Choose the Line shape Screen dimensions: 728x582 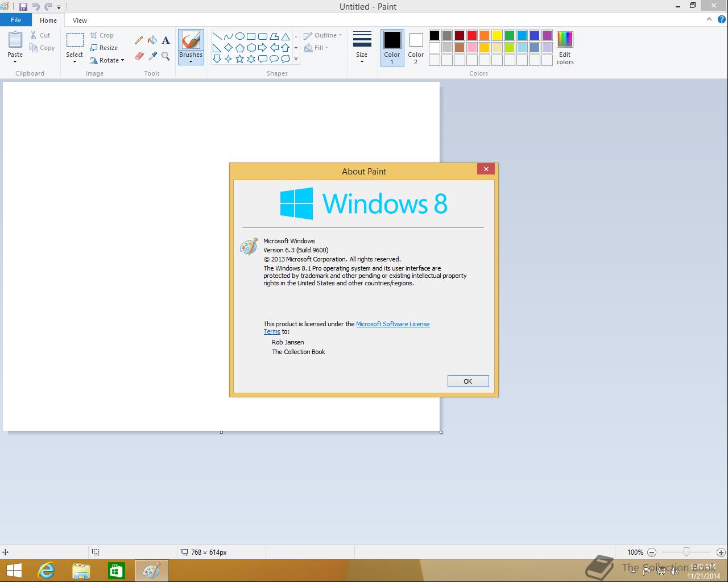pyautogui.click(x=217, y=36)
